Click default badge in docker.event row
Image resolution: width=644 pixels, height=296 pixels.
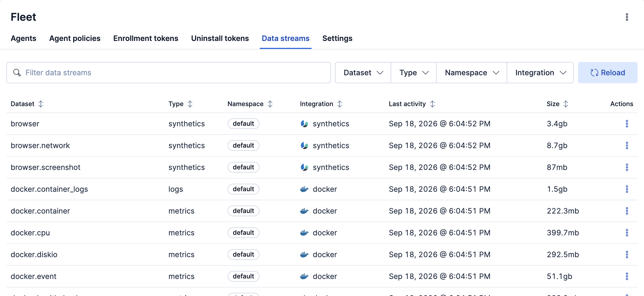[x=243, y=276]
